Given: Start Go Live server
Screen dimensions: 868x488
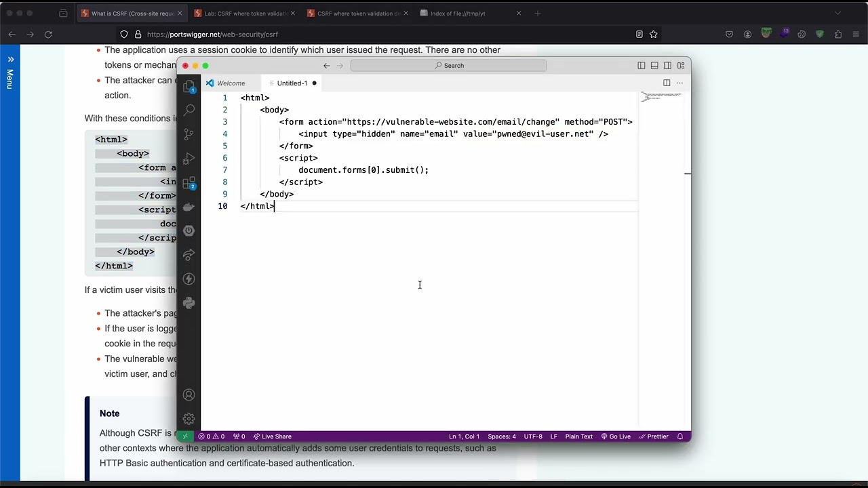Looking at the screenshot, I should 616,436.
